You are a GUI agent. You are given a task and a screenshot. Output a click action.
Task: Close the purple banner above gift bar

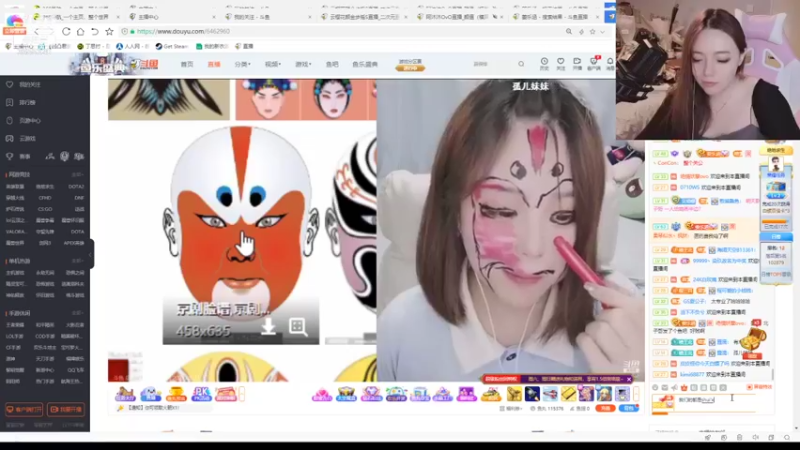(629, 379)
